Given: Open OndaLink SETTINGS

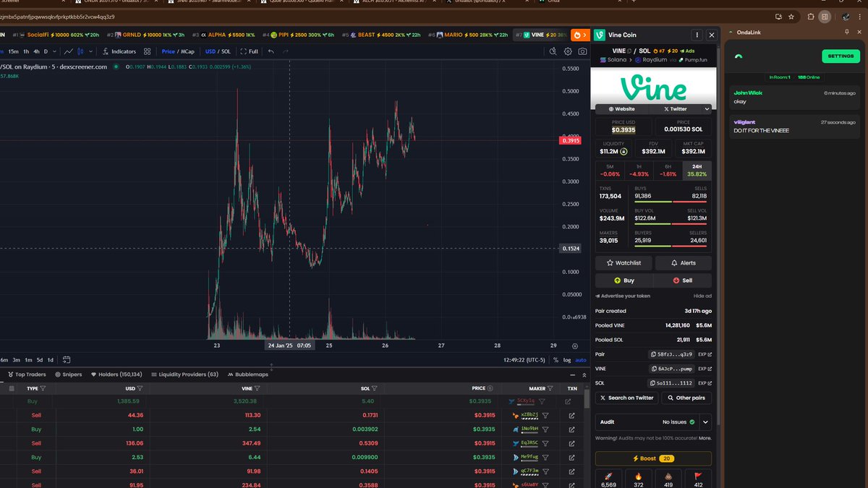Looking at the screenshot, I should 841,56.
